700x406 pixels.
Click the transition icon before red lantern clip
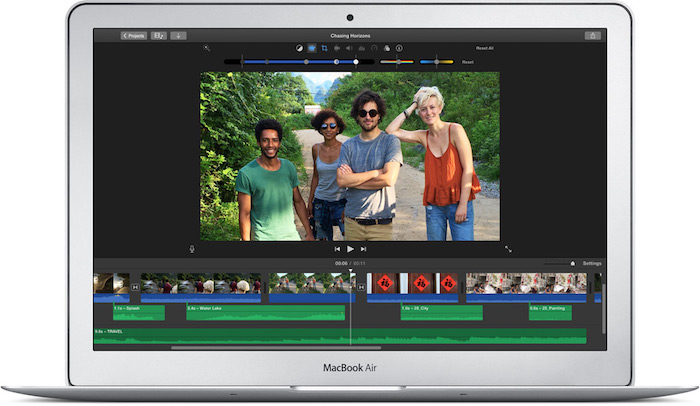361,287
